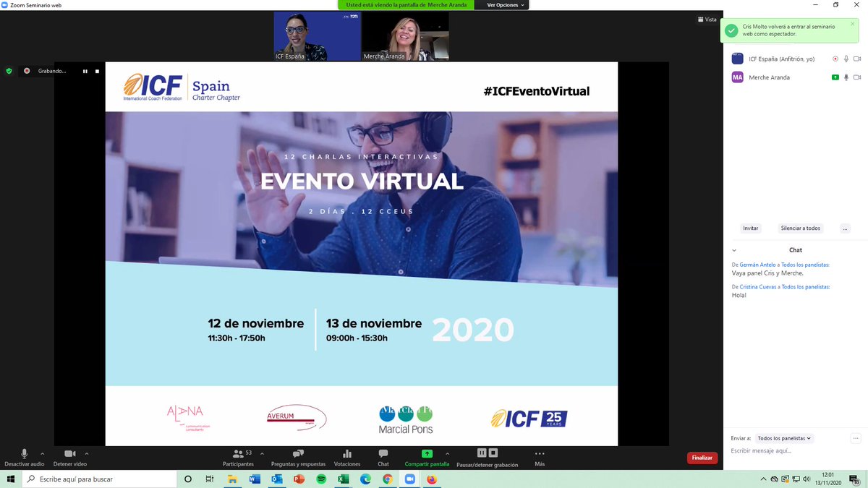This screenshot has height=488, width=868.
Task: Pause recording in bottom toolbar
Action: tap(482, 453)
